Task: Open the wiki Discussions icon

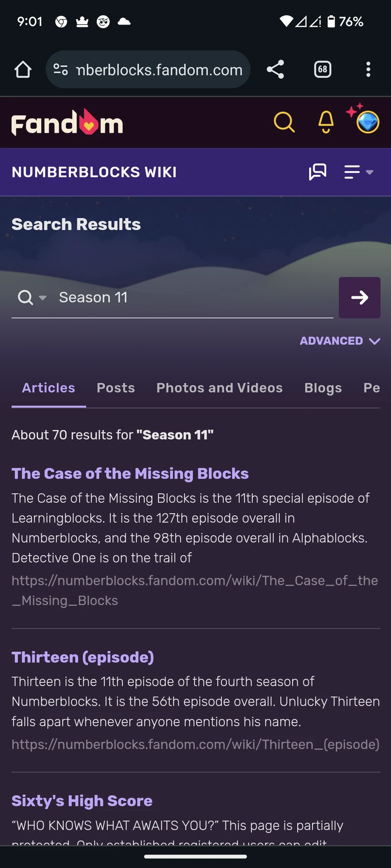Action: click(x=318, y=172)
